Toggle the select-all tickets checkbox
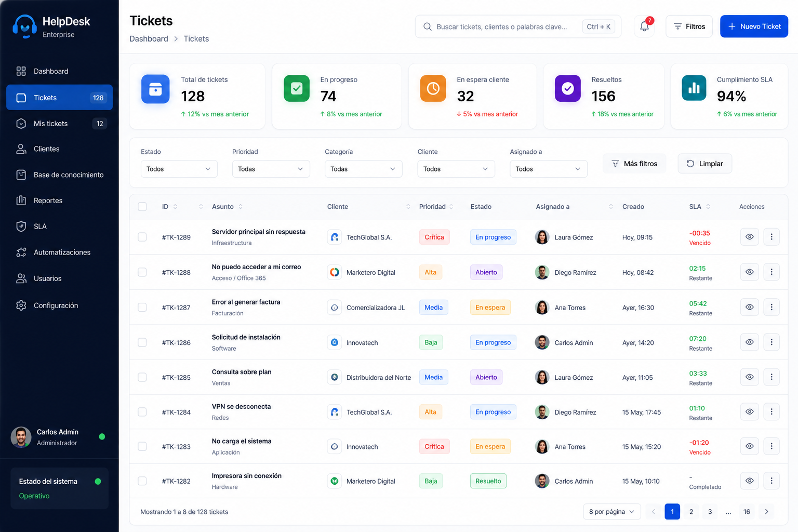The width and height of the screenshot is (798, 532). [x=142, y=207]
